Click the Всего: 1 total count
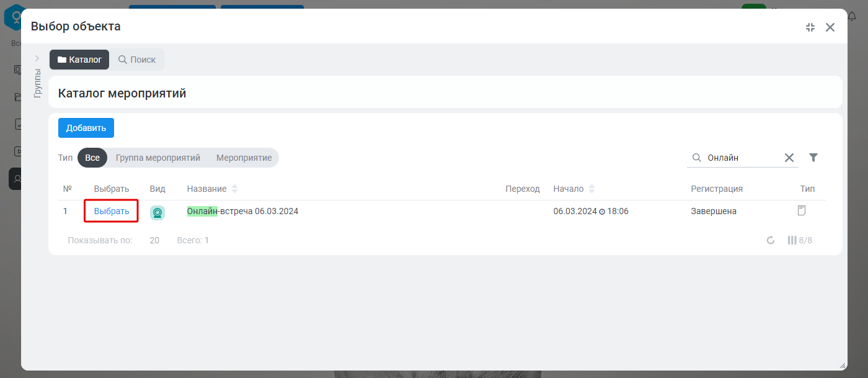 coord(193,240)
